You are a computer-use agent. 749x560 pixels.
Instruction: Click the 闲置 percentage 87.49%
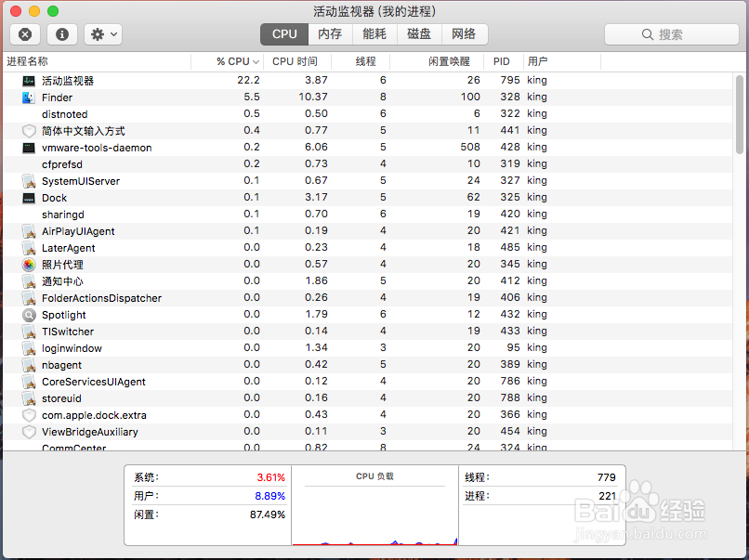(x=268, y=514)
